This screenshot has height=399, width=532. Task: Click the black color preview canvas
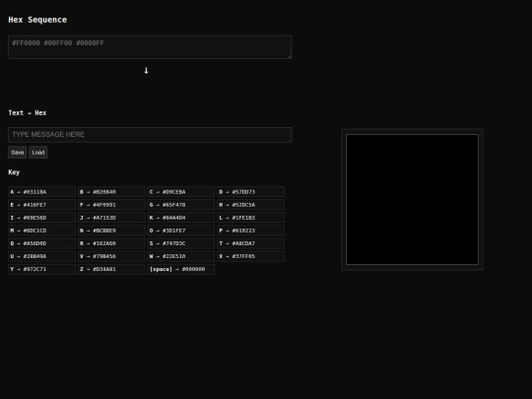click(412, 199)
